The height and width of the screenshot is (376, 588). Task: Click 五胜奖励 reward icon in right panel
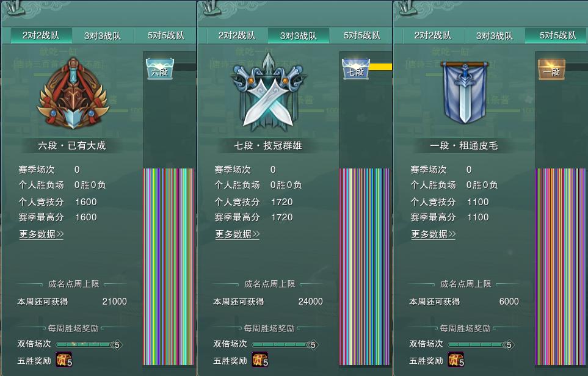pyautogui.click(x=456, y=360)
